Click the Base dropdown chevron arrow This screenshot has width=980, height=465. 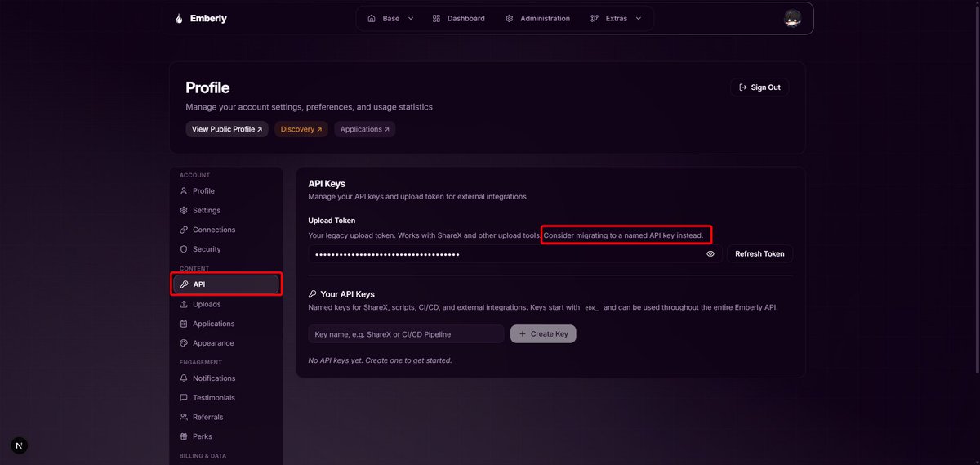pos(411,18)
